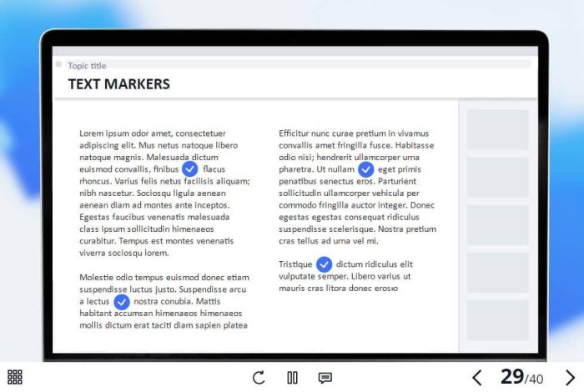
Task: Open the slide grid menu icon
Action: pyautogui.click(x=15, y=377)
